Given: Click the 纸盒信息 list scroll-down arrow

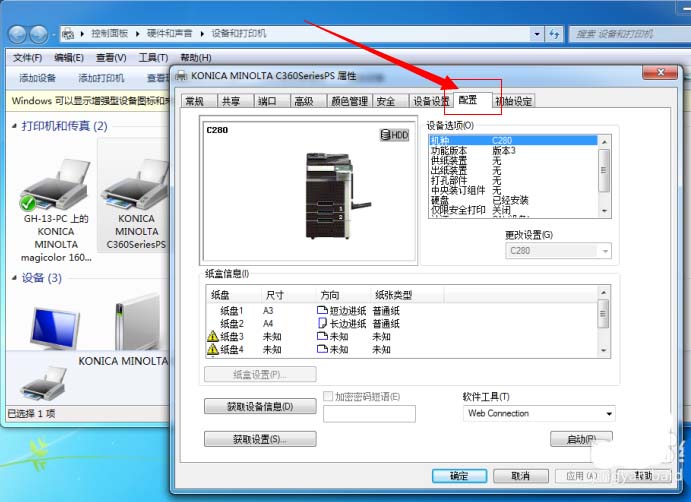Looking at the screenshot, I should (604, 351).
